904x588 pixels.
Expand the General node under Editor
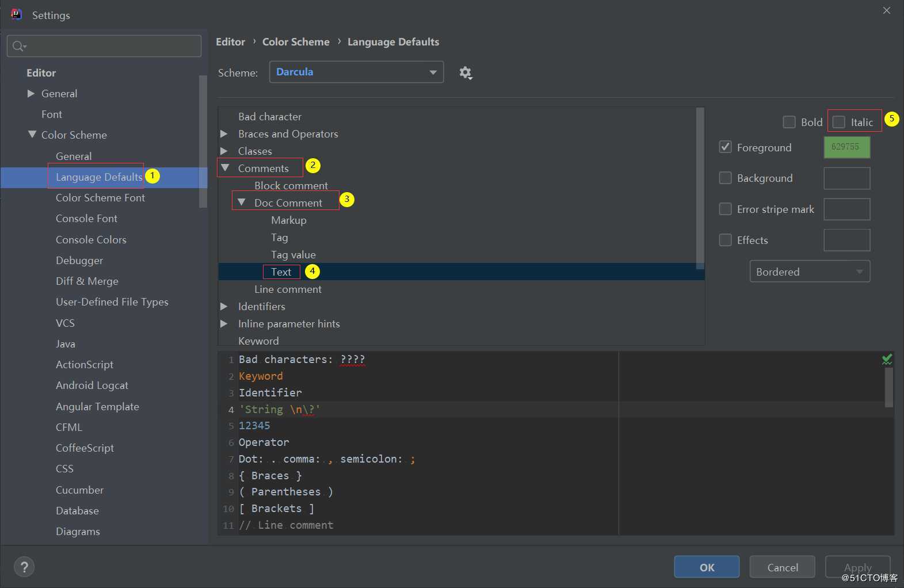point(31,93)
